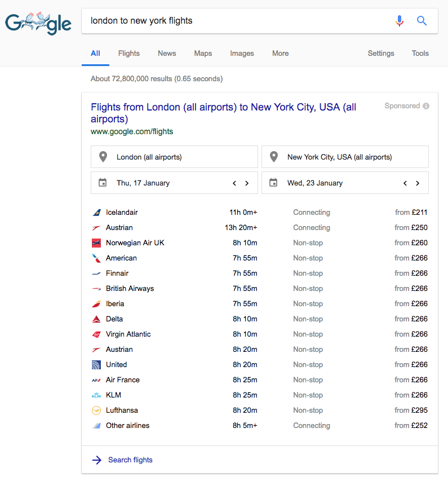Click the Iberia airline logo

(x=96, y=304)
